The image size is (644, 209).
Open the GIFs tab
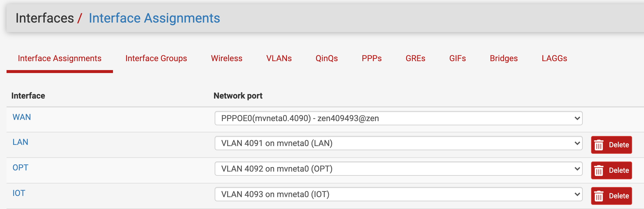click(458, 58)
